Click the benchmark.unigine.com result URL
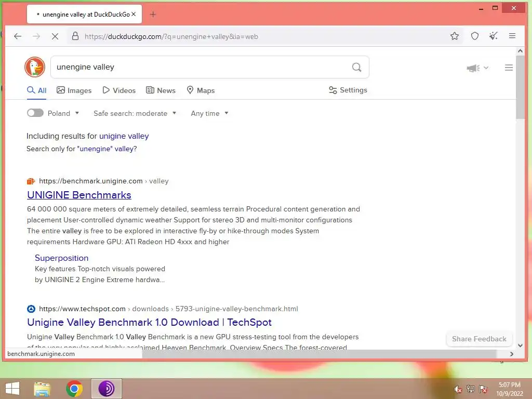This screenshot has width=532, height=399. (104, 181)
